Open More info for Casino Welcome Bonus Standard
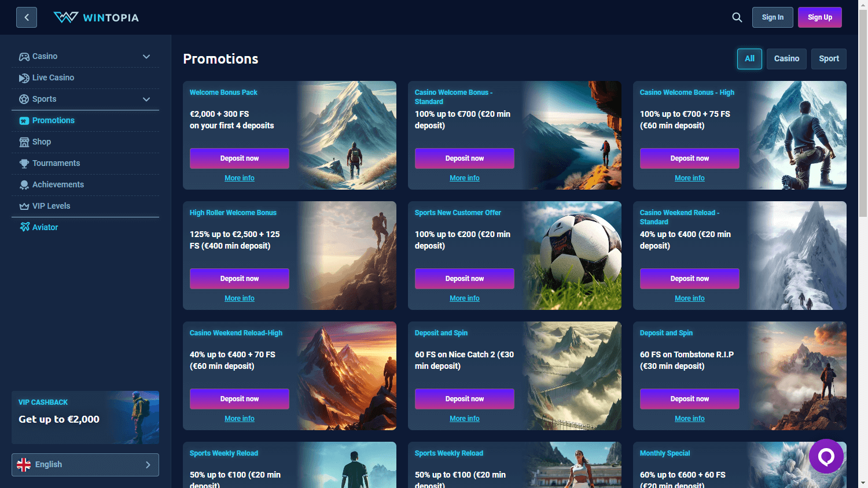This screenshot has width=868, height=488. click(465, 178)
